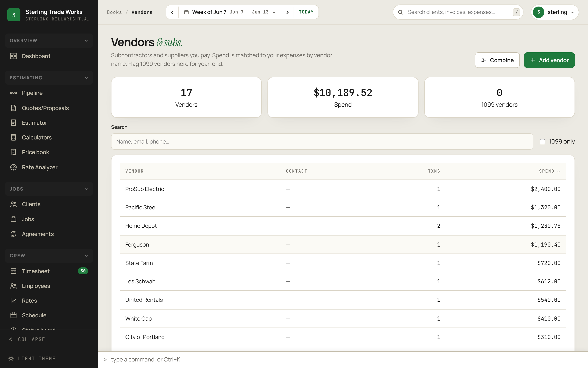Click the Jobs briefcase icon
Screen dimensions: 588x368
tap(13, 219)
